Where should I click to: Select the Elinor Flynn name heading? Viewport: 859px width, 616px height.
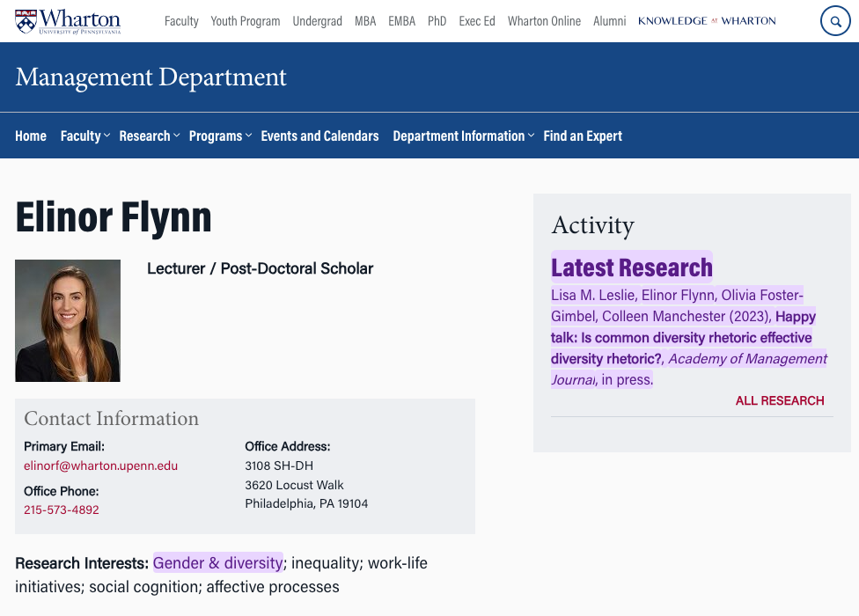click(x=114, y=217)
